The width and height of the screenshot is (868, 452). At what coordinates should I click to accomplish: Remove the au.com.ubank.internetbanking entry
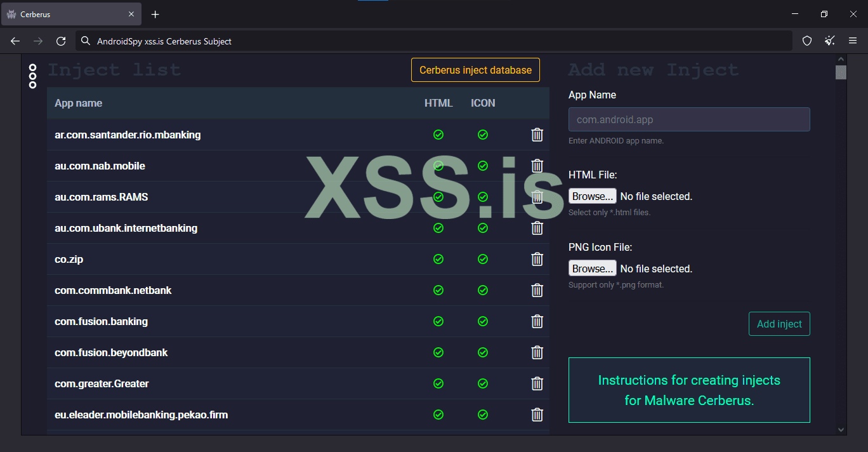tap(537, 228)
